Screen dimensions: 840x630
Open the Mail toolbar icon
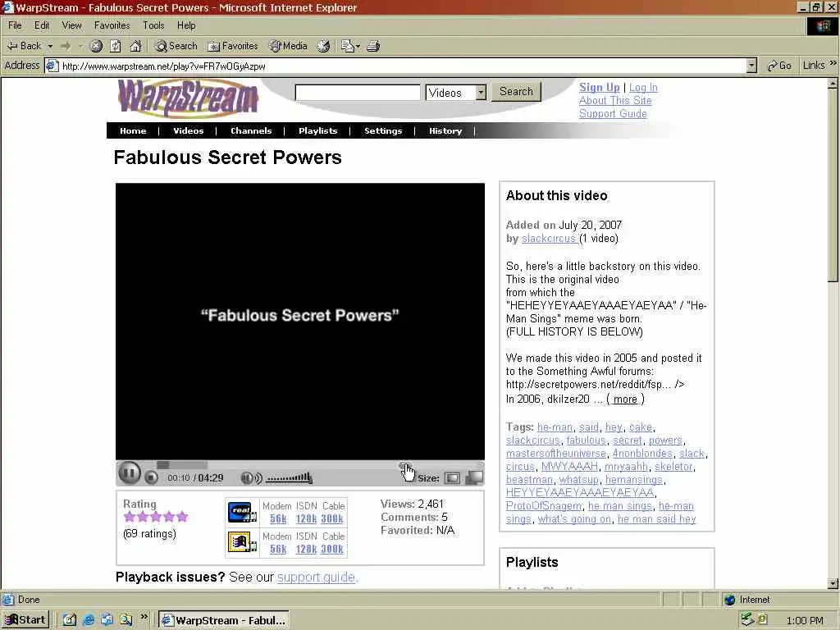[x=350, y=46]
